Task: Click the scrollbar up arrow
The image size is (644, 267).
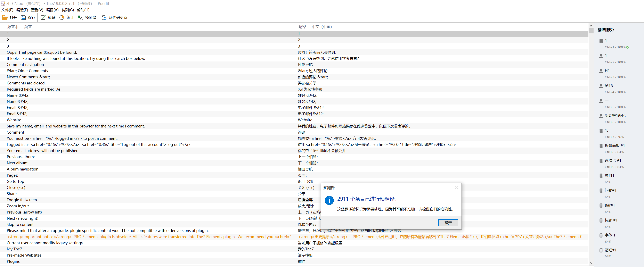Action: tap(591, 26)
